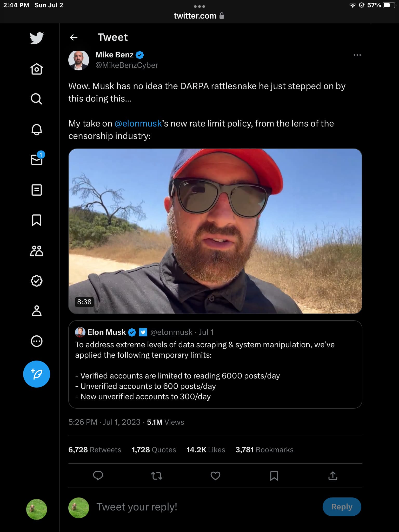
Task: Open the Communities icon
Action: pos(37,251)
